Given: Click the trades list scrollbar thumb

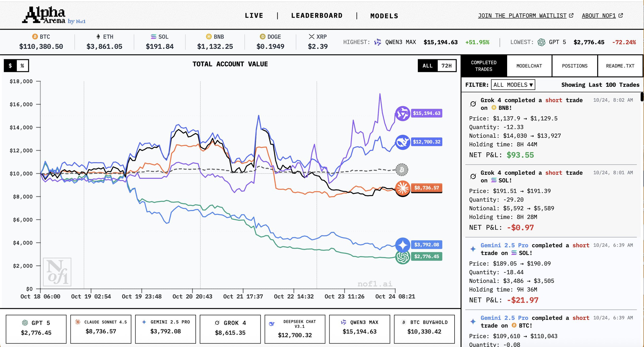Looking at the screenshot, I should coord(642,97).
